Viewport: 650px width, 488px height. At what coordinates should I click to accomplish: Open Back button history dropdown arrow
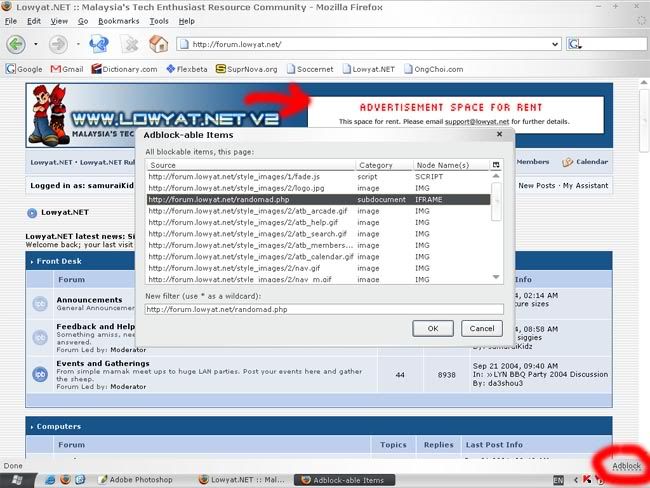click(x=36, y=44)
